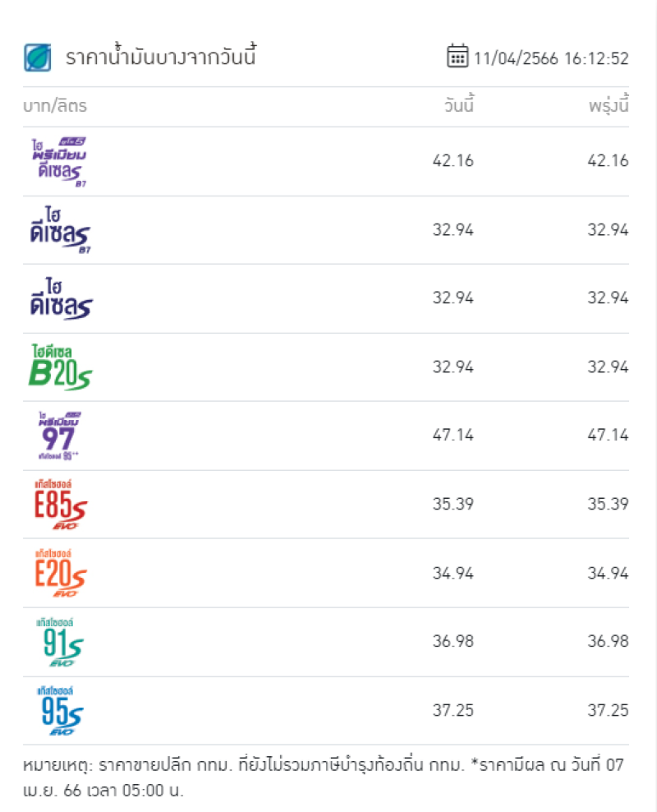Click the ราคาน้ำมันบางจากวันนี้ title
657x812 pixels.
161,56
